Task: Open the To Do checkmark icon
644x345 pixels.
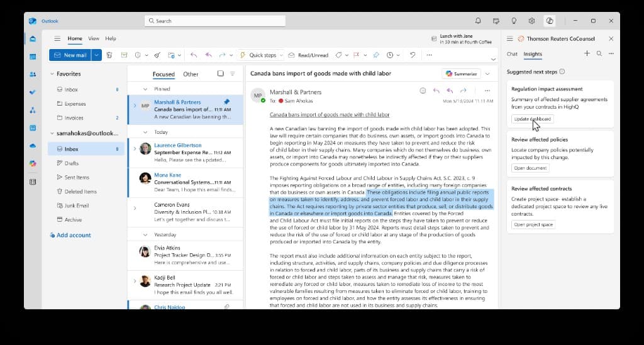Action: click(x=33, y=92)
